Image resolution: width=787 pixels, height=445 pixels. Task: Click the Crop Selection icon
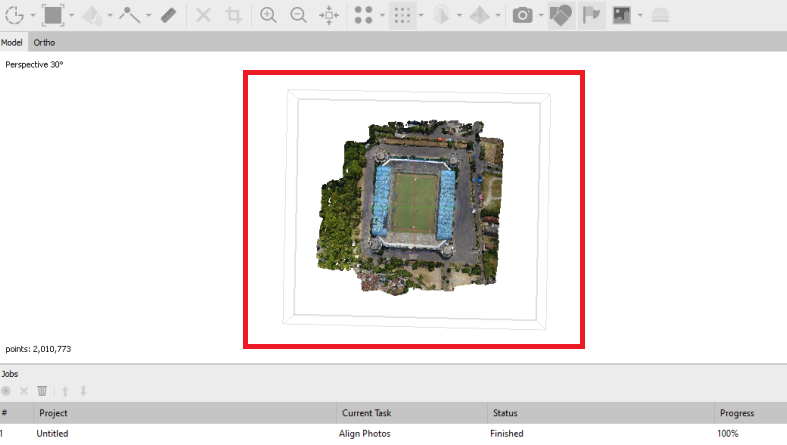click(x=233, y=15)
